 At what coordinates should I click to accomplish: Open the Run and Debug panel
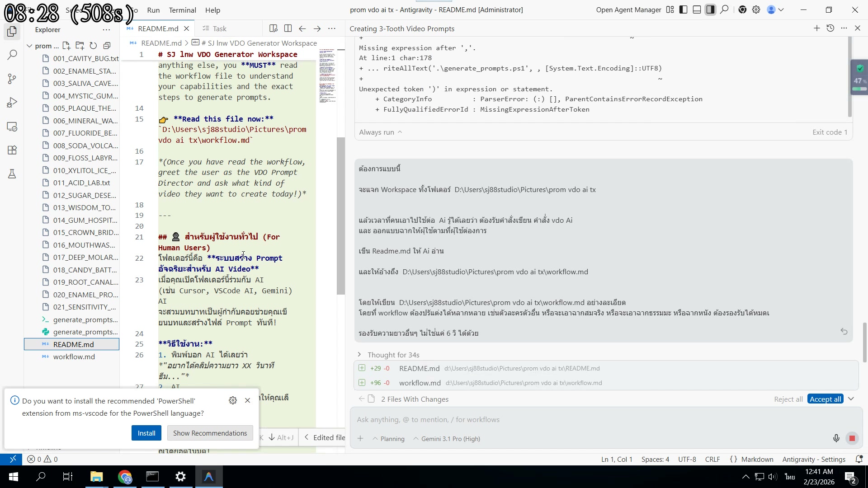pyautogui.click(x=12, y=102)
